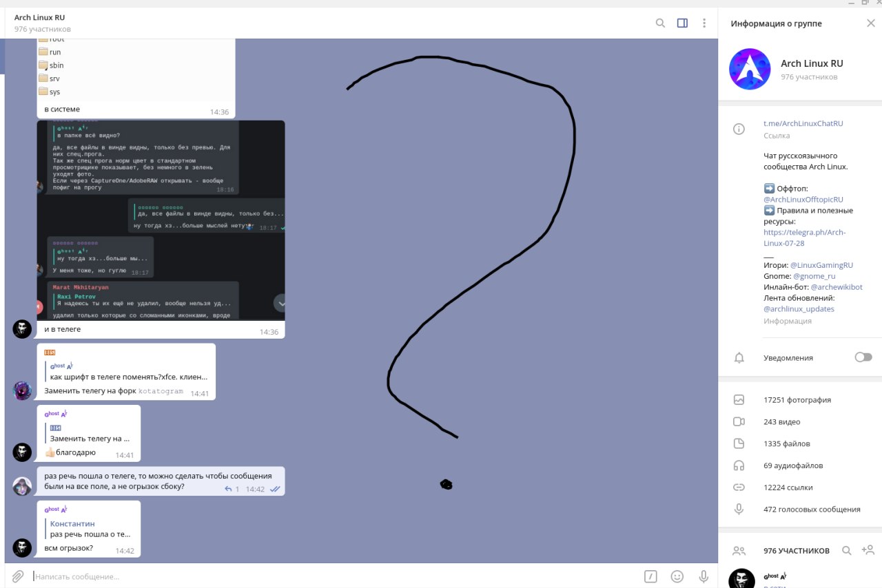Click the avatar beside 'раз речь пошла' message
This screenshot has height=588, width=882.
click(22, 486)
